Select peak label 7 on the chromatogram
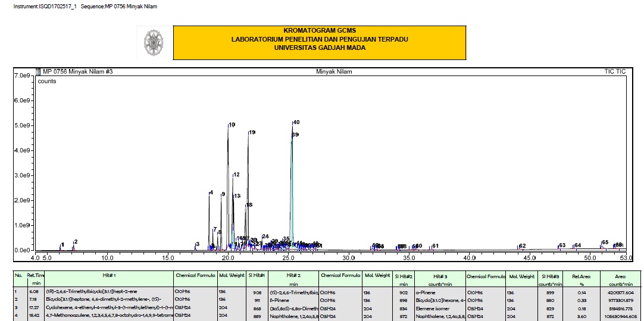The image size is (644, 321). pyautogui.click(x=215, y=229)
